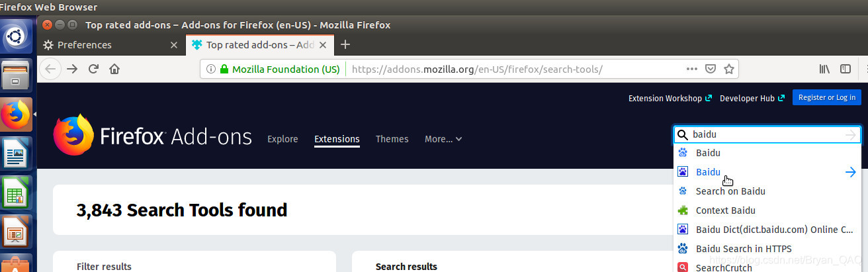The image size is (868, 272).
Task: Click the blue arrow on highlighted Baidu
Action: point(851,172)
